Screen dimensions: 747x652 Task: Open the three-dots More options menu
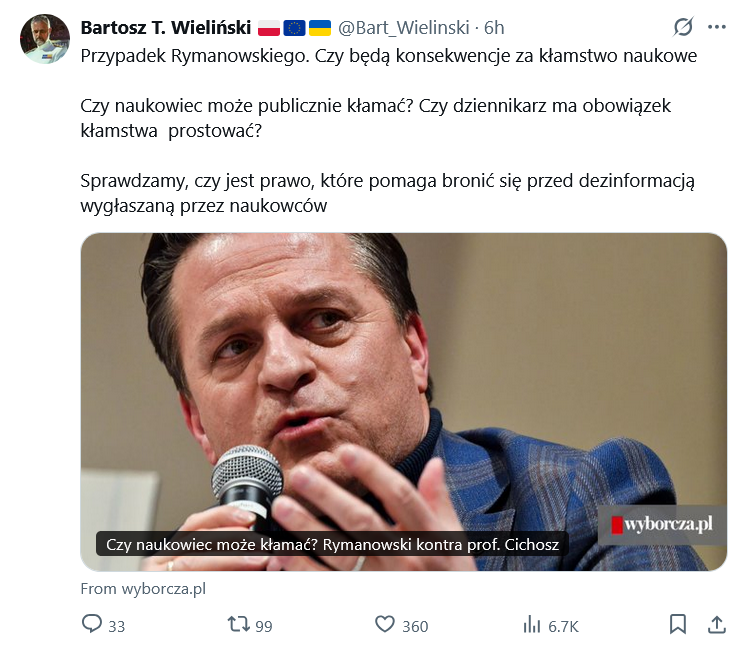click(x=716, y=27)
